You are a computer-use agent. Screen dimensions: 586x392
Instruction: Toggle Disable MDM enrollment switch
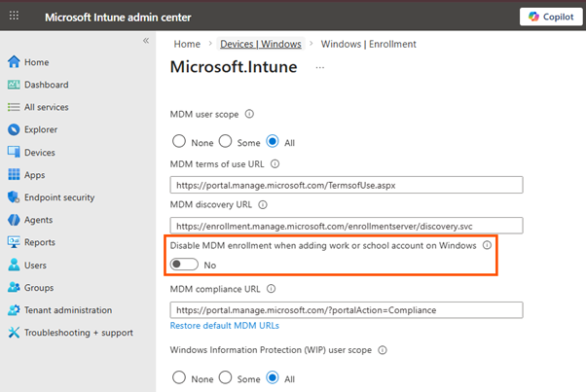coord(184,265)
